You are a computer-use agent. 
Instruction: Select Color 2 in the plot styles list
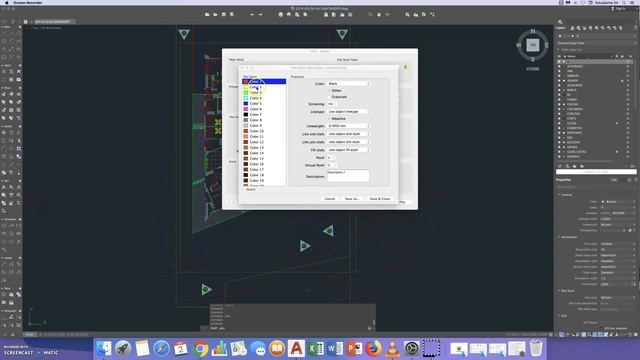pos(264,87)
